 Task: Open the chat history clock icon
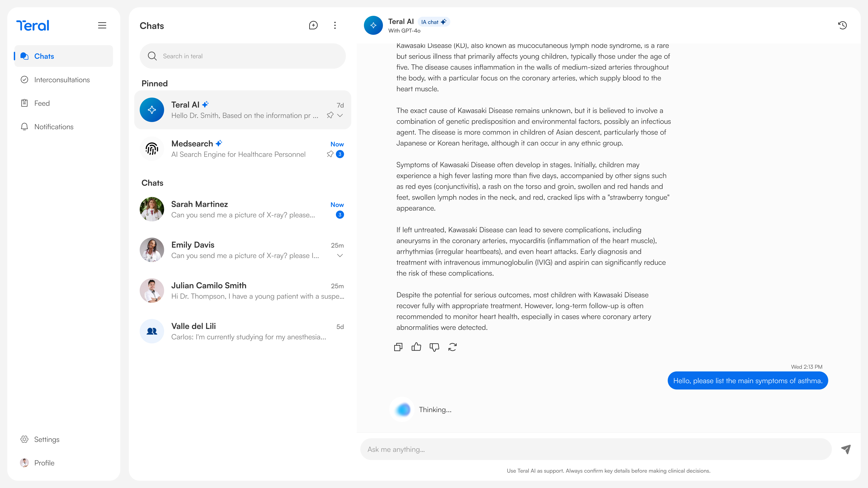[x=842, y=25]
